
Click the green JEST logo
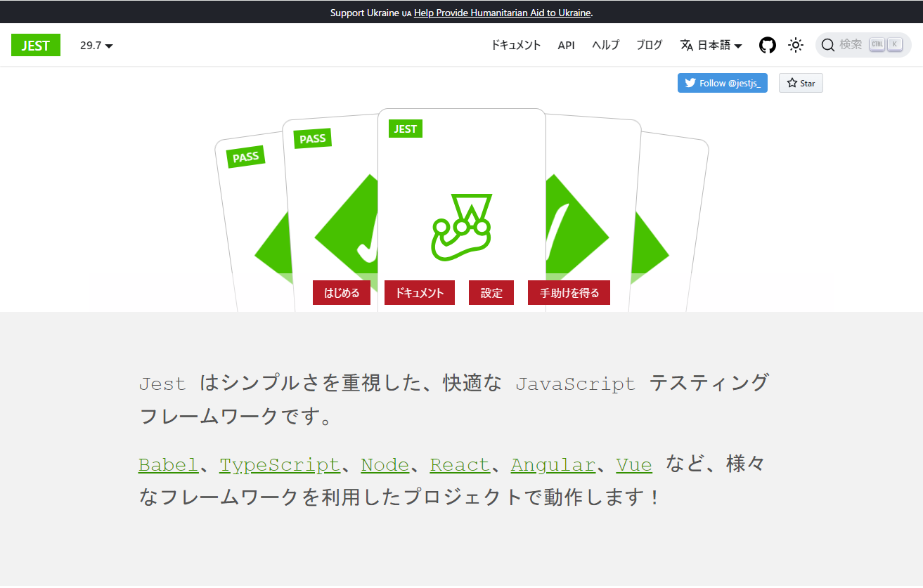[35, 44]
